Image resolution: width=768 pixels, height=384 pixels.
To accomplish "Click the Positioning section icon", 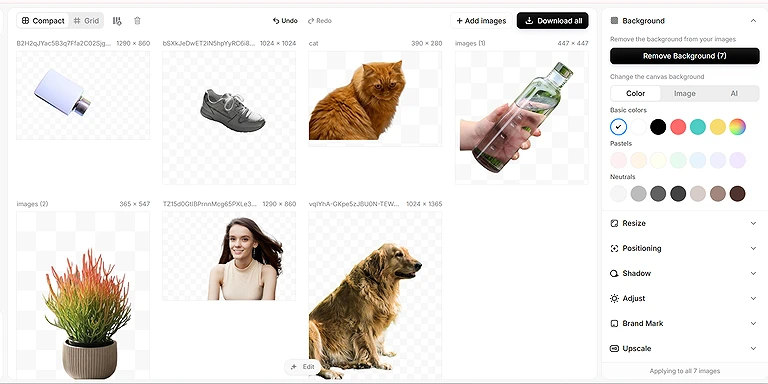I will 614,248.
